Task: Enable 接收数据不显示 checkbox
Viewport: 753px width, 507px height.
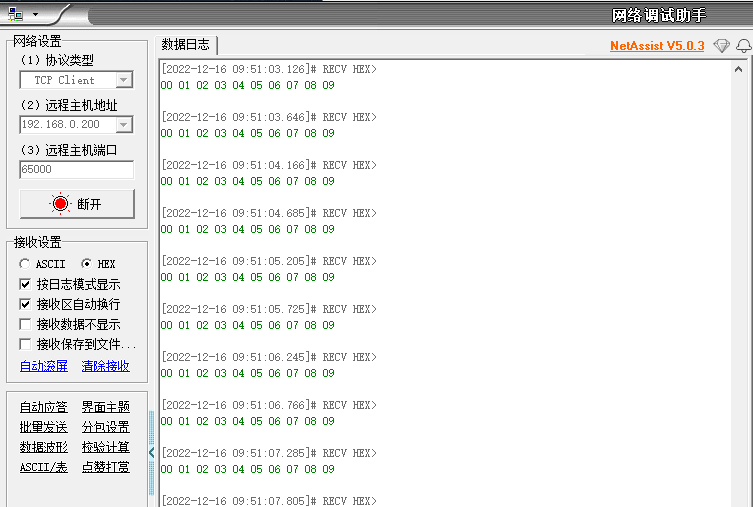Action: (x=26, y=324)
